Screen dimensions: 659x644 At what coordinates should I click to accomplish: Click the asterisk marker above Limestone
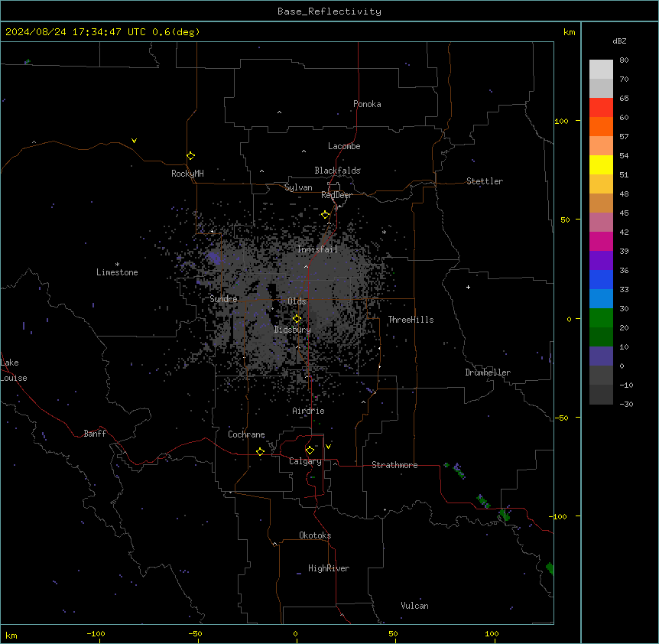(117, 265)
